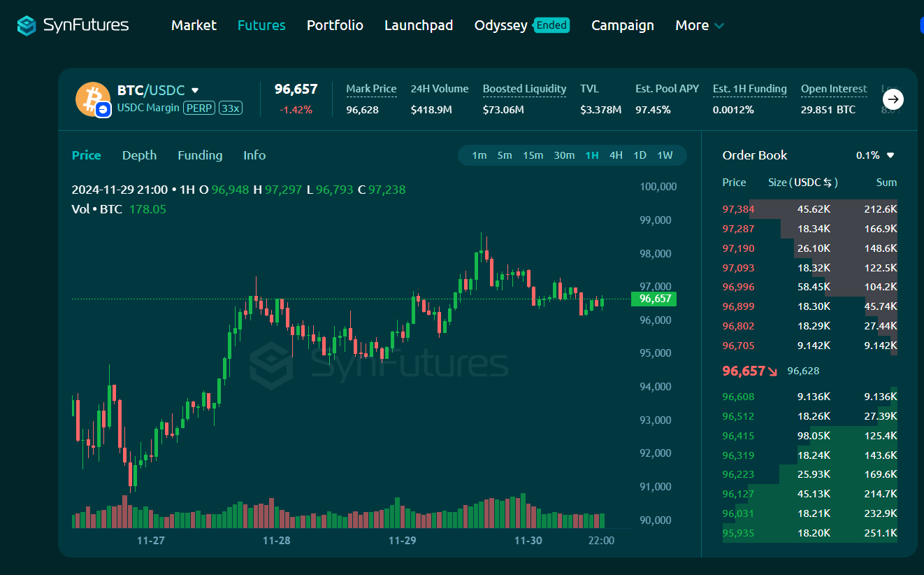Image resolution: width=924 pixels, height=575 pixels.
Task: Open the Campaign page
Action: point(623,25)
